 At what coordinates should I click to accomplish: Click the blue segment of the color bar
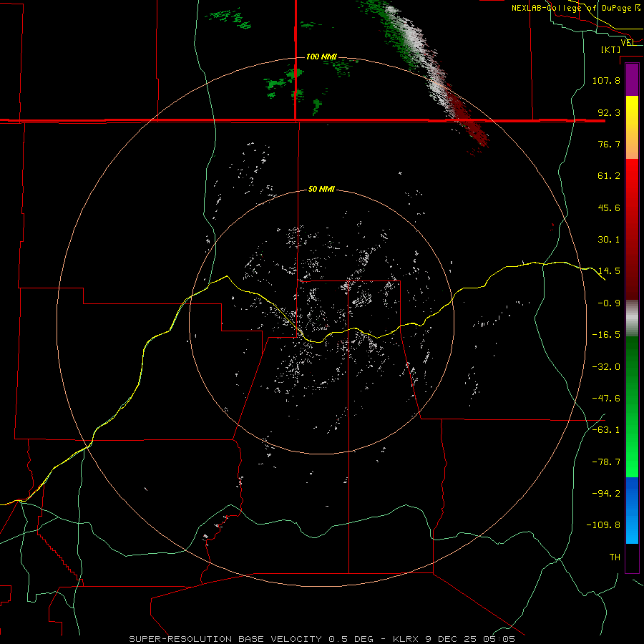[x=632, y=510]
